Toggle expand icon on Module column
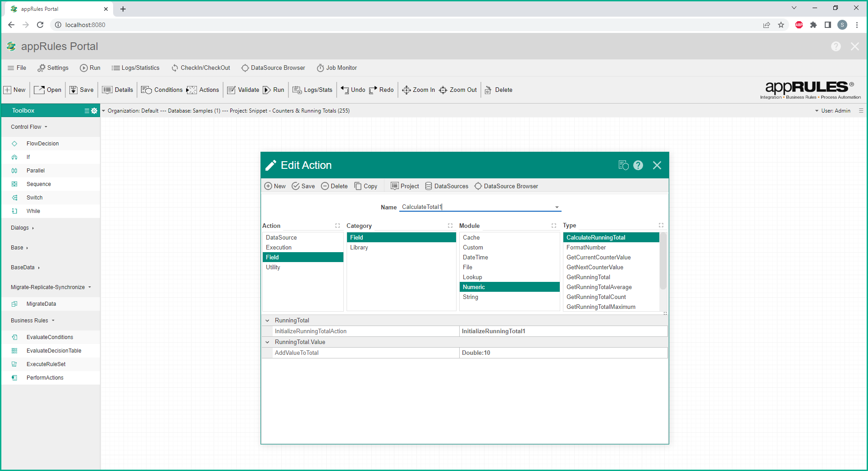The image size is (868, 471). click(x=553, y=226)
